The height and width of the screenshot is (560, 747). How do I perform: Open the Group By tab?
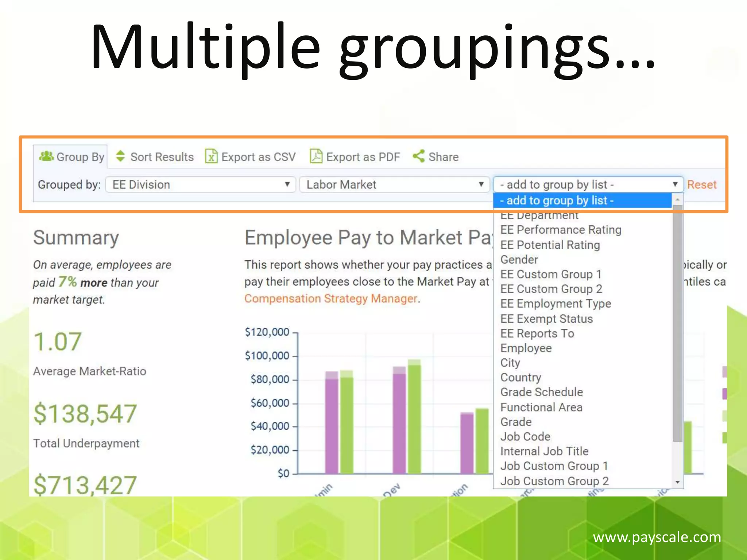70,157
